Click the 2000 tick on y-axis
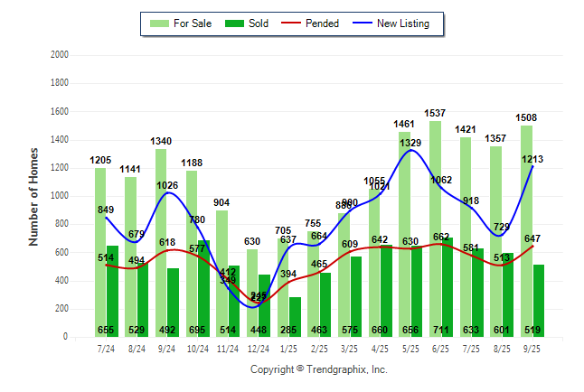The height and width of the screenshot is (392, 584). pos(59,55)
